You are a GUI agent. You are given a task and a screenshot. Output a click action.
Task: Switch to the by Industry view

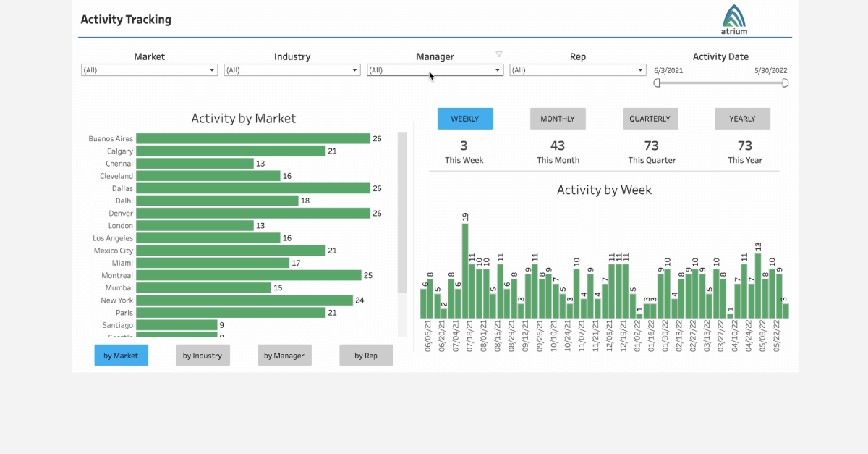(x=203, y=355)
